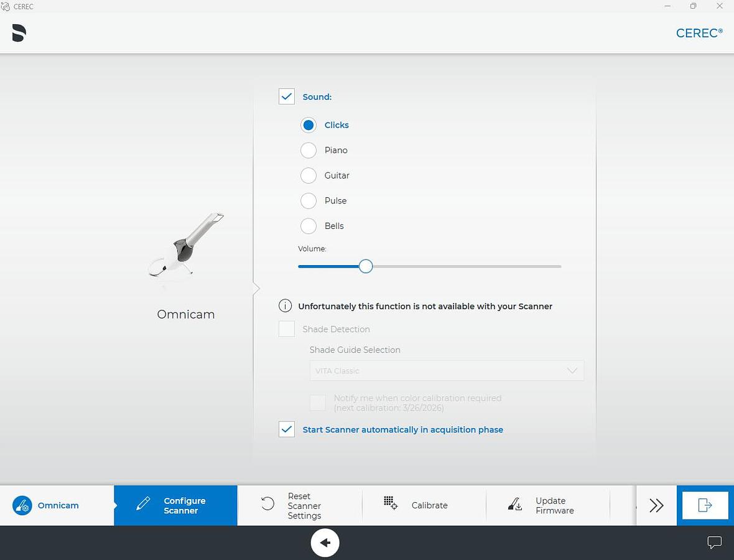Viewport: 734px width, 560px height.
Task: Disable the Sound checkbox
Action: tap(287, 96)
